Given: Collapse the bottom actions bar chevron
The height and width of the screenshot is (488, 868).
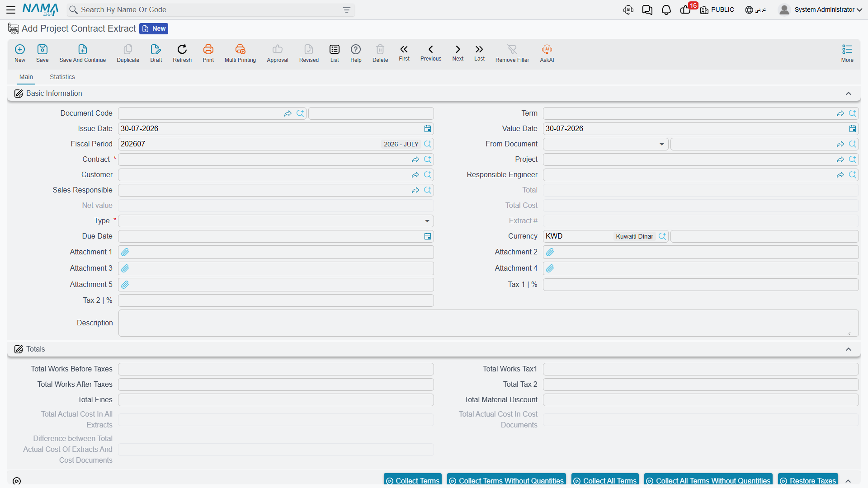Looking at the screenshot, I should pos(849,481).
